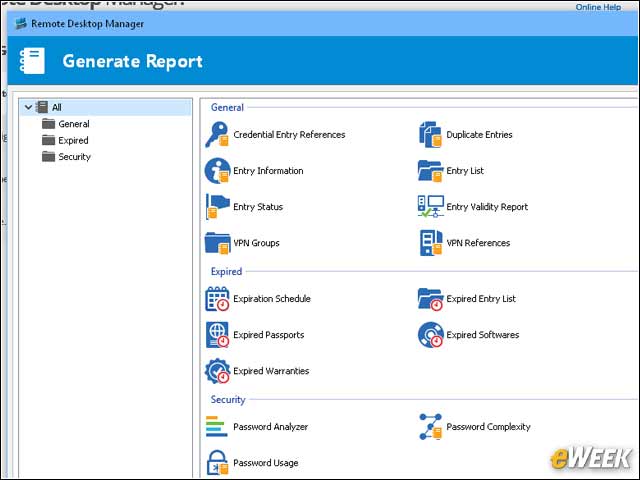Click the Generate Report notebook icon

pos(32,61)
